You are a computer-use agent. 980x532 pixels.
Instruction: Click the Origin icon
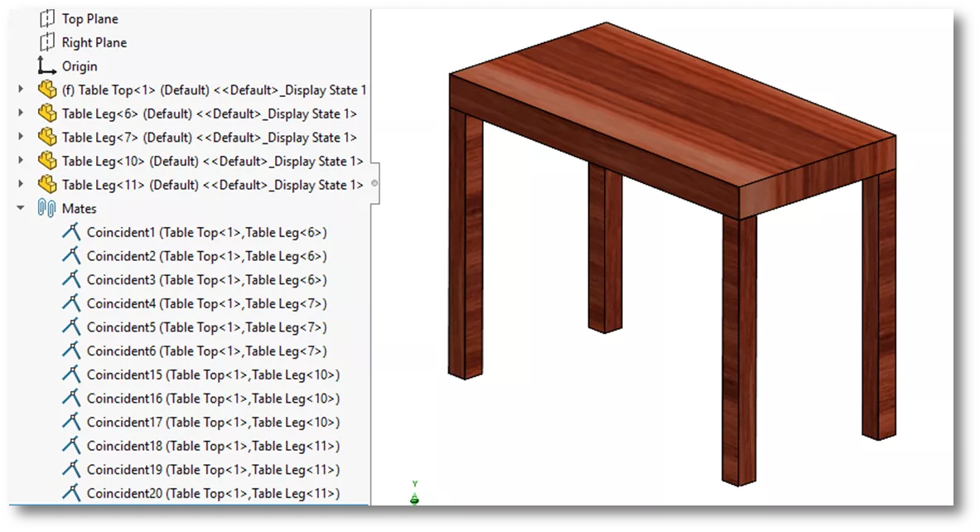coord(47,65)
